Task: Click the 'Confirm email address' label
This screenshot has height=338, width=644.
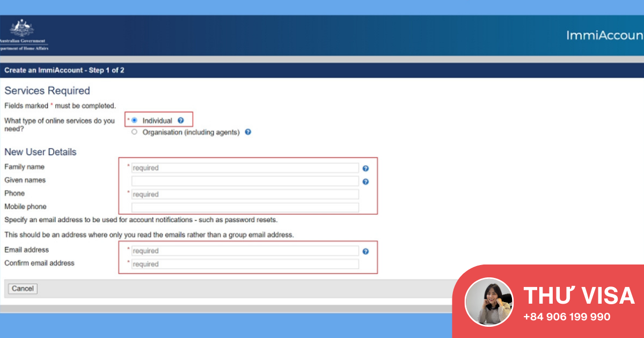Action: coord(39,263)
